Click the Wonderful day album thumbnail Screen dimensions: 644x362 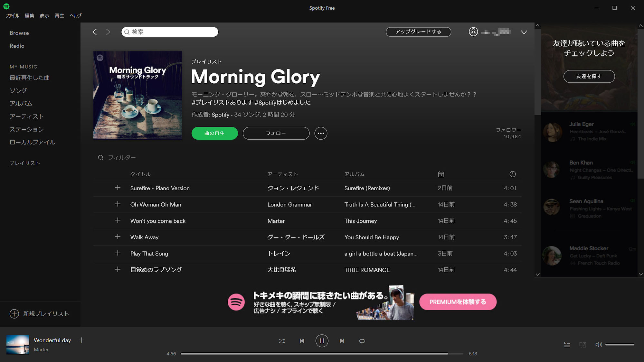point(18,345)
